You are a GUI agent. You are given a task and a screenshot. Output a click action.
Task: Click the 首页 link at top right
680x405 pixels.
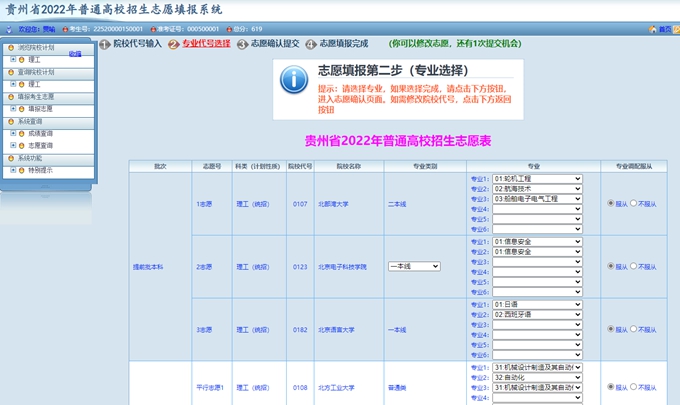pyautogui.click(x=664, y=29)
